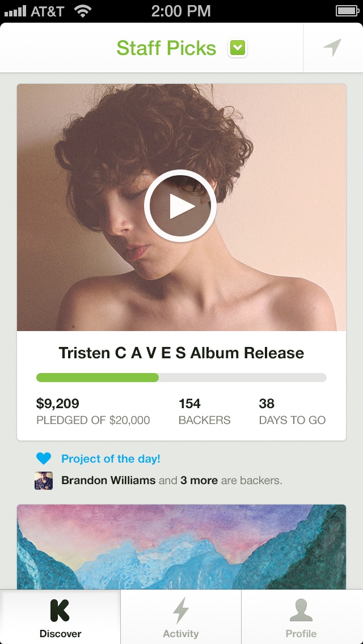
Task: Tap the person silhouette Profile icon
Action: [x=301, y=611]
